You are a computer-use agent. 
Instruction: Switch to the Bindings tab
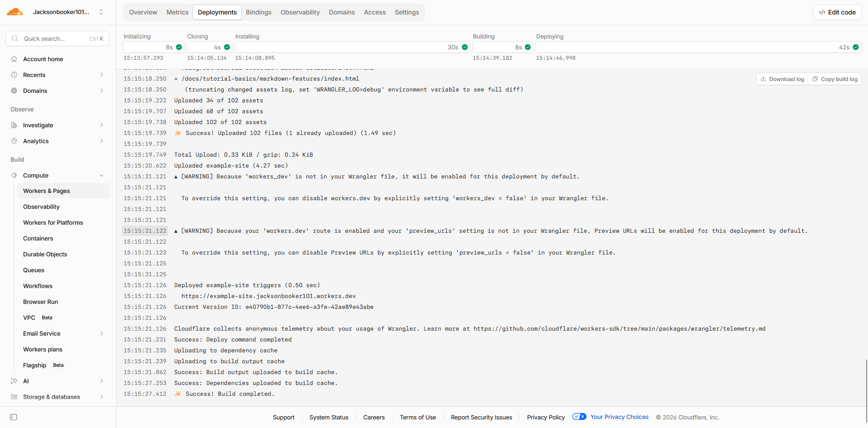coord(259,12)
